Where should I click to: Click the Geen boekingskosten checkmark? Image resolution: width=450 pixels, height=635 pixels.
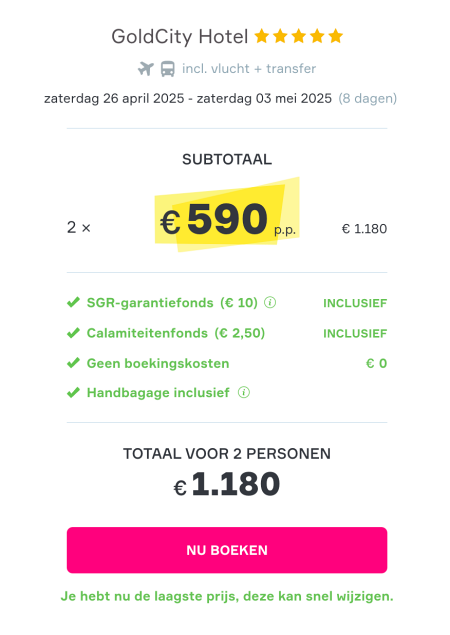[73, 363]
